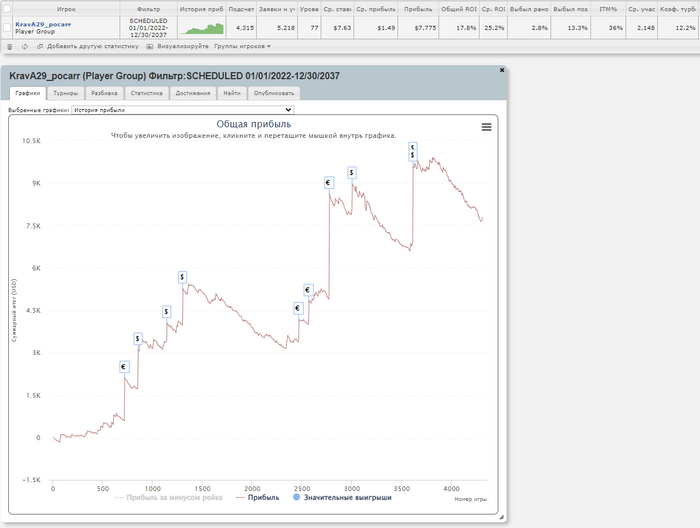Click the euro marker near game 2750
This screenshot has width=700, height=528.
pos(329,183)
